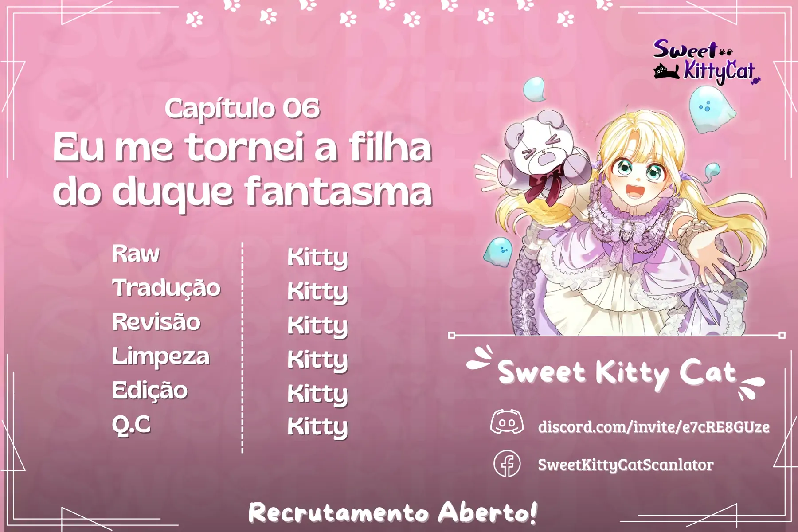
Task: Click the large blue ghost near logo
Action: (x=711, y=109)
